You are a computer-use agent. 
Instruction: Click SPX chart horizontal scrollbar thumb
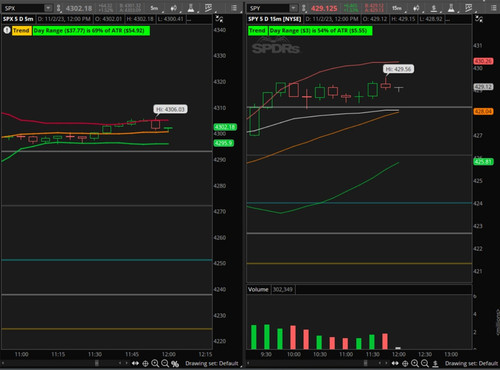click(97, 363)
